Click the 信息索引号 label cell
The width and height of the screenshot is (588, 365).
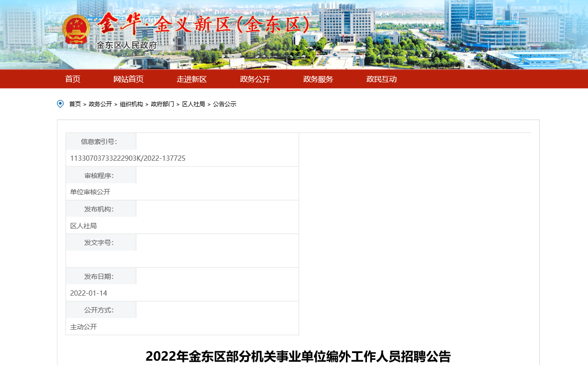[x=101, y=142]
